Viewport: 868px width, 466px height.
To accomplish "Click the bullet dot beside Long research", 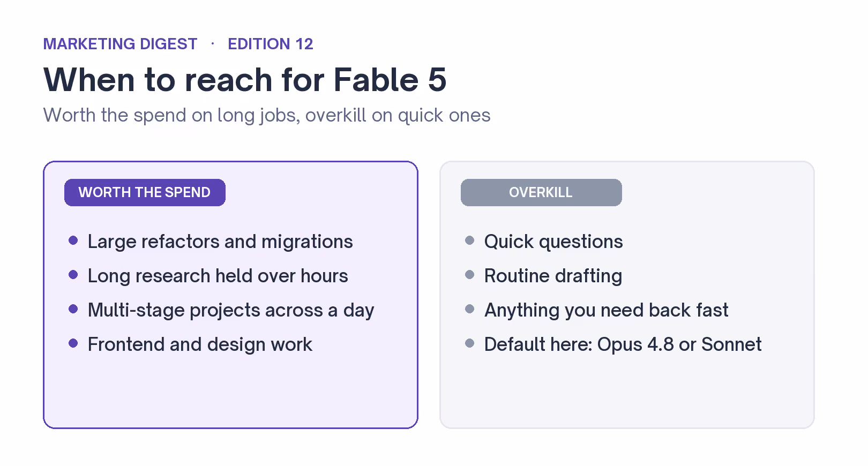I will 73,275.
